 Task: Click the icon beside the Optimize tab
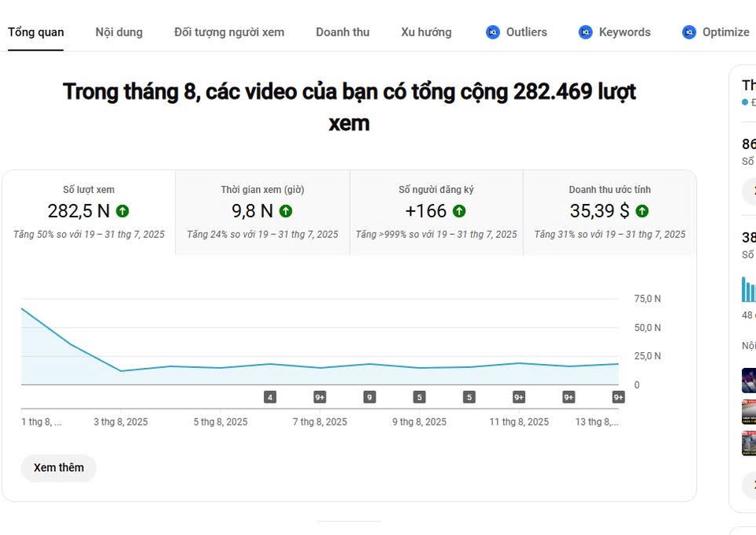[689, 32]
